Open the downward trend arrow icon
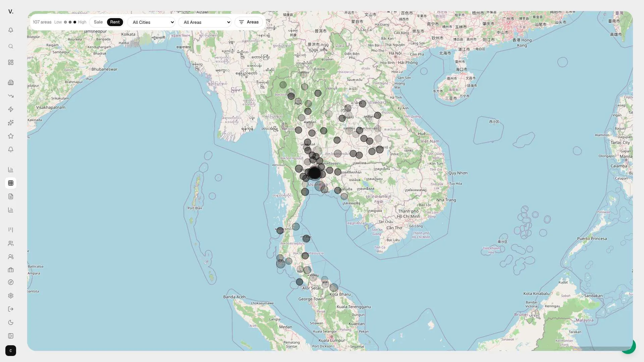 11,96
